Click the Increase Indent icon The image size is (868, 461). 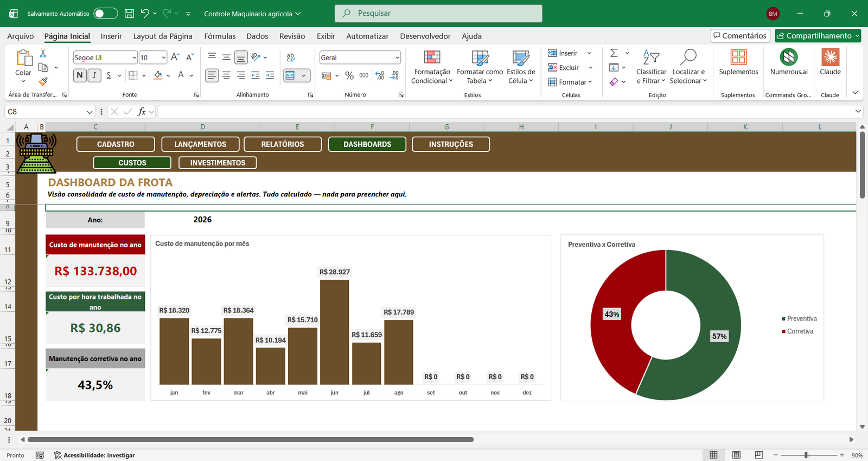270,75
